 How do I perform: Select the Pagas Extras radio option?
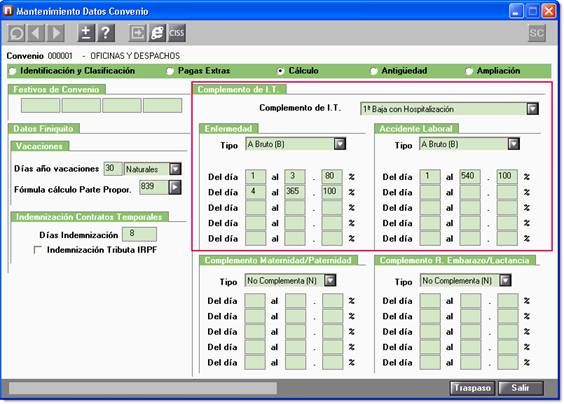click(x=170, y=71)
